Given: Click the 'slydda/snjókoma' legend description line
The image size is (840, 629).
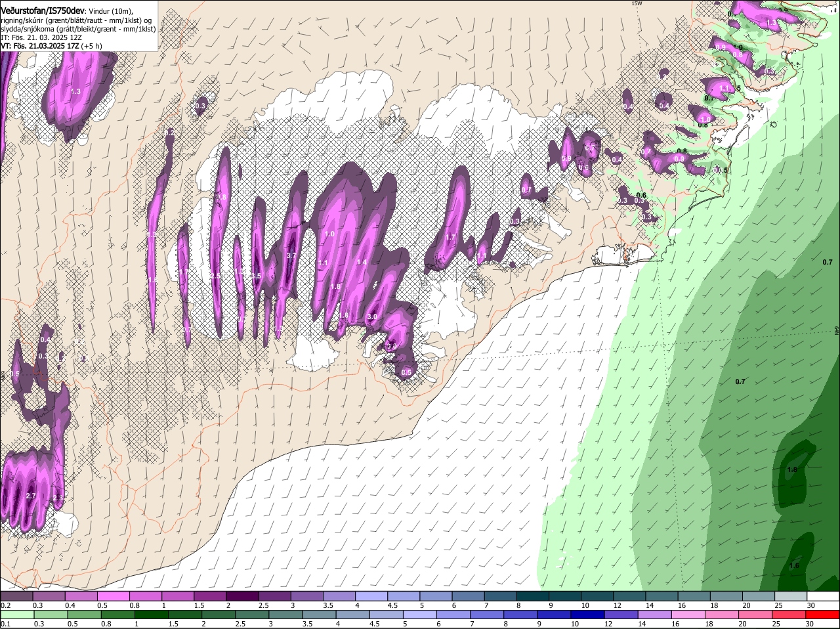Looking at the screenshot, I should 78,29.
